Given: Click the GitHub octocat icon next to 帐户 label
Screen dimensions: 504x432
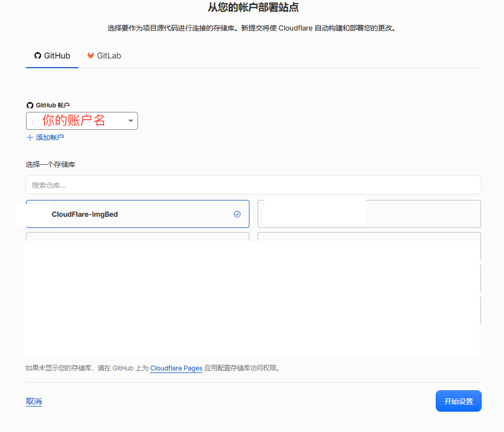Looking at the screenshot, I should [30, 105].
